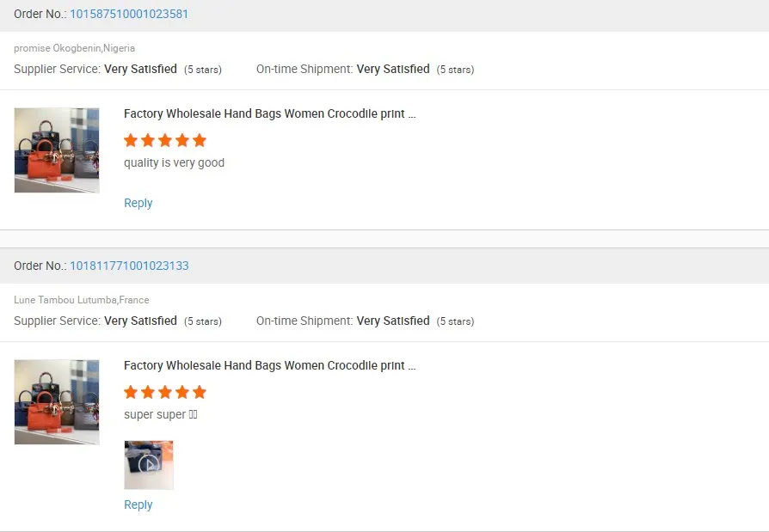Click 'quality is very good' review text
This screenshot has width=769, height=532.
point(174,162)
